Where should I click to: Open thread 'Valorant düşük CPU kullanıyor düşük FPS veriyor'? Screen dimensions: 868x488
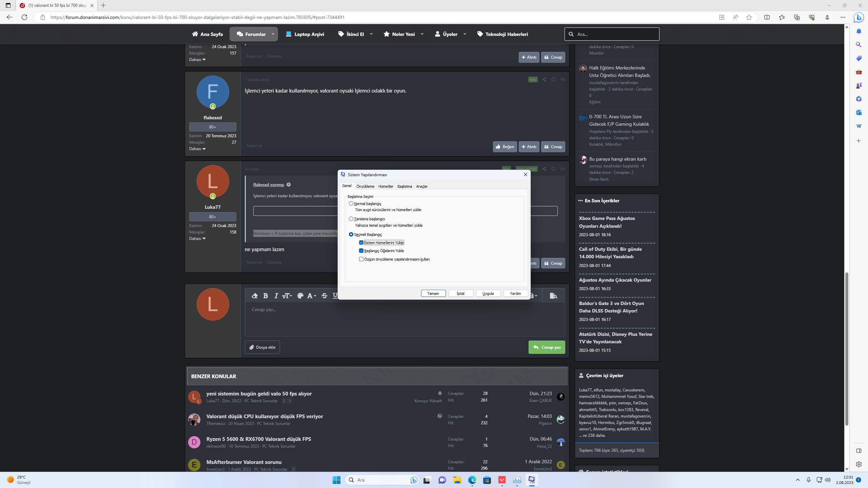tap(264, 416)
